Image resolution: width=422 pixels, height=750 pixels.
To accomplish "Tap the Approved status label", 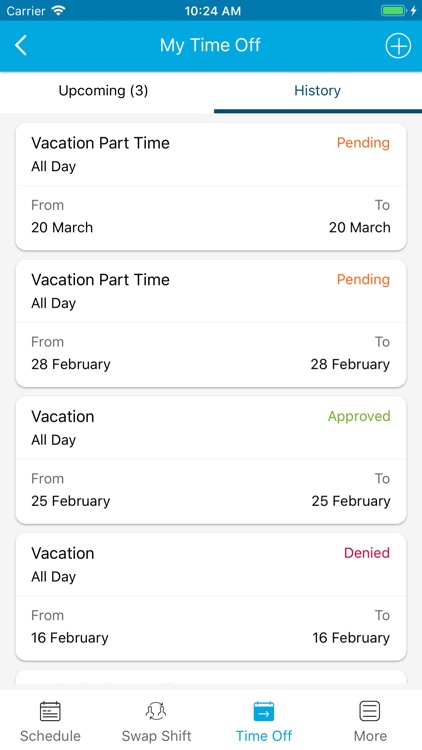I will (x=359, y=417).
